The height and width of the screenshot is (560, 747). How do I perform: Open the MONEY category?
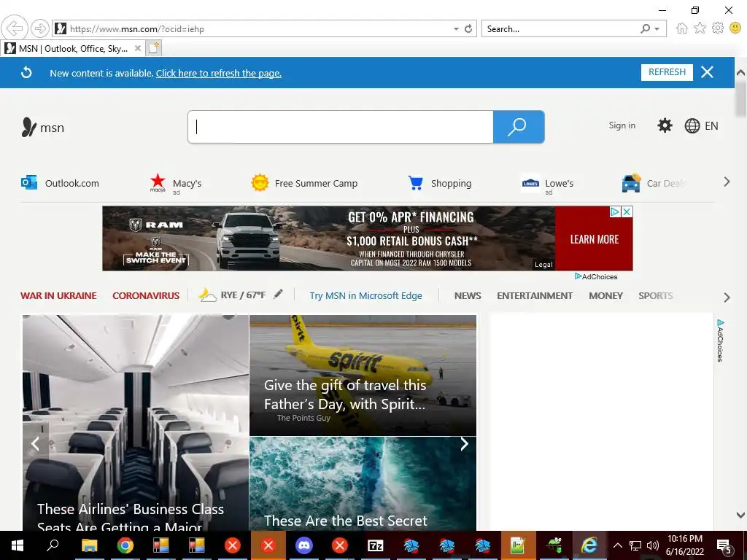(605, 296)
